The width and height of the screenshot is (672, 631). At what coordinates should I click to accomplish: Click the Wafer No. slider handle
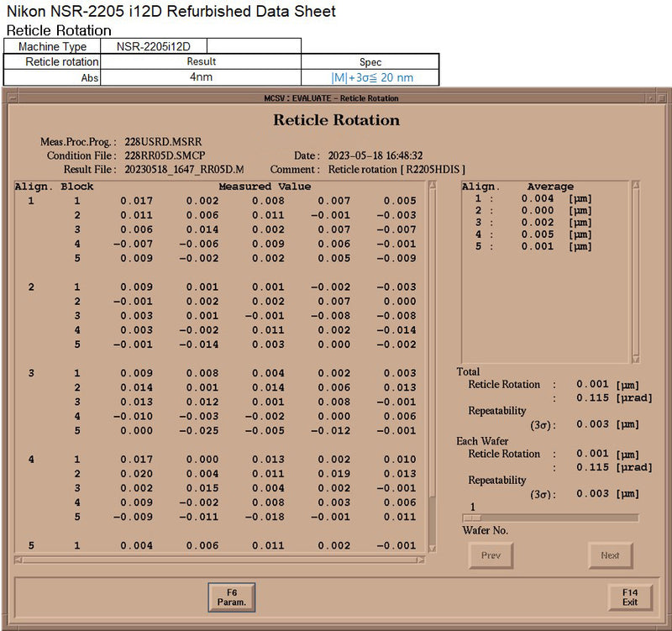point(472,518)
